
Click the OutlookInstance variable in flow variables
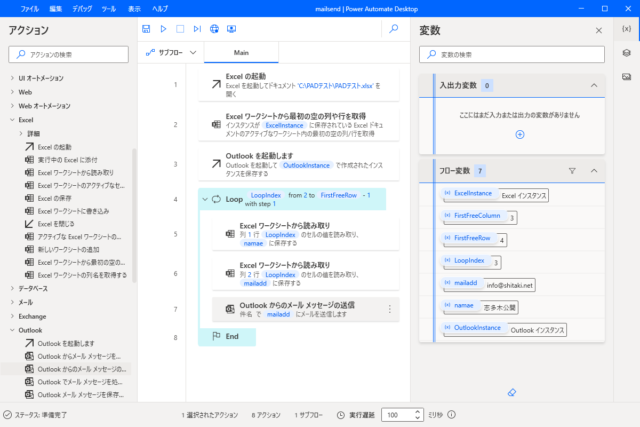click(477, 327)
